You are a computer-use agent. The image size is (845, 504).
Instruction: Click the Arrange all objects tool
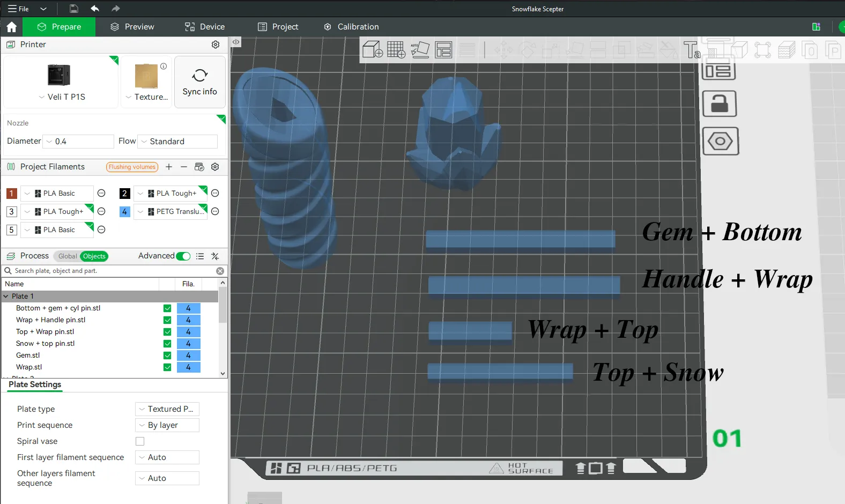(x=443, y=50)
